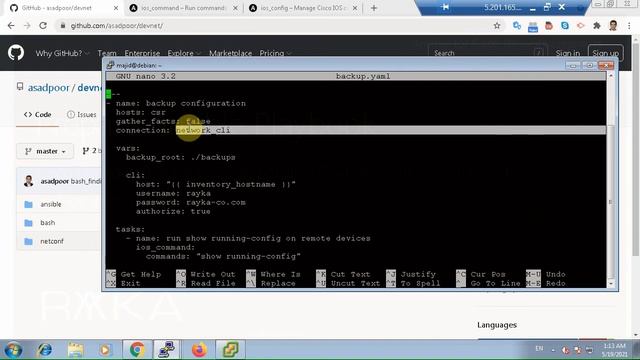
Task: Click the 'password: rayka-co.com' line
Action: pos(191,202)
